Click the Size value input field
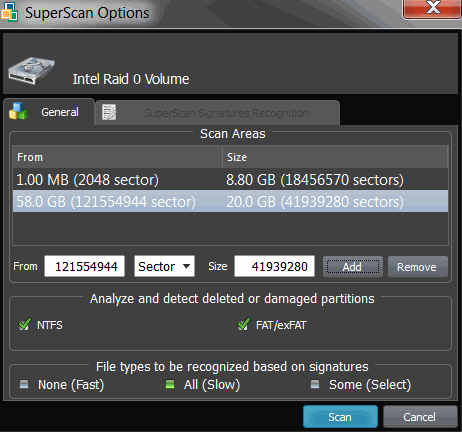462x432 pixels. point(275,266)
